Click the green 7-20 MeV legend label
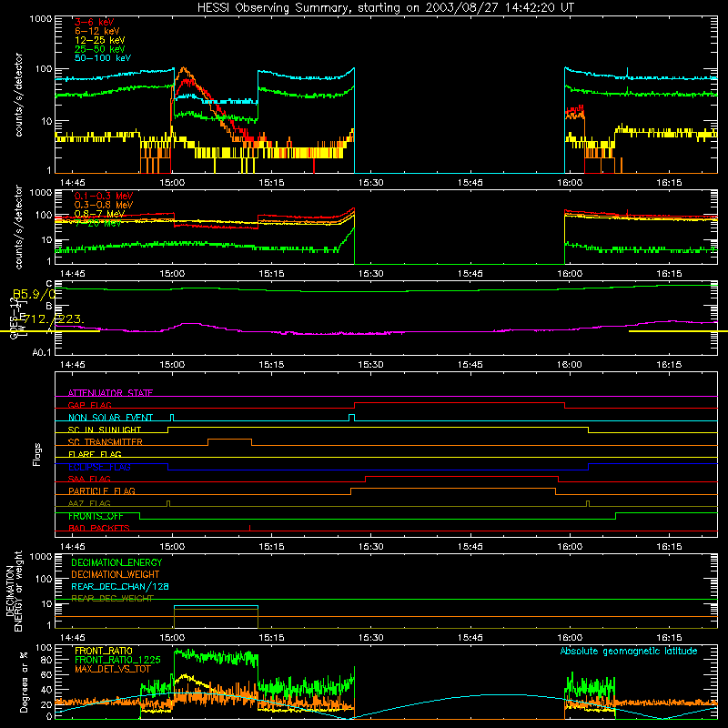728x728 pixels. (98, 223)
